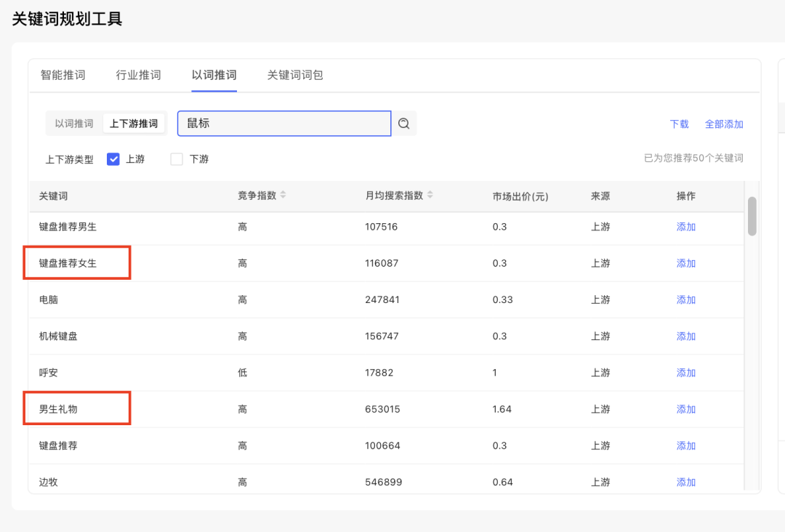Select 以词推词 segmented option
The image size is (785, 532).
pyautogui.click(x=74, y=124)
